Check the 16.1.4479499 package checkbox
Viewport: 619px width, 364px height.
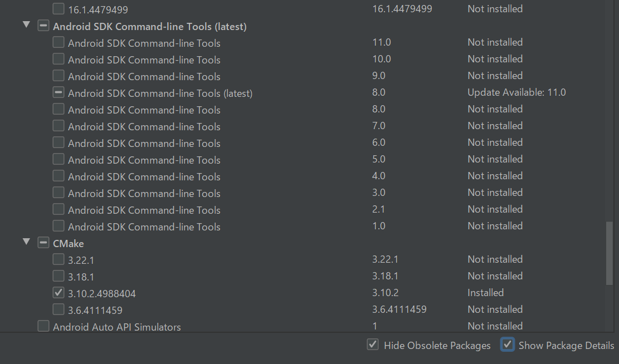tap(59, 8)
